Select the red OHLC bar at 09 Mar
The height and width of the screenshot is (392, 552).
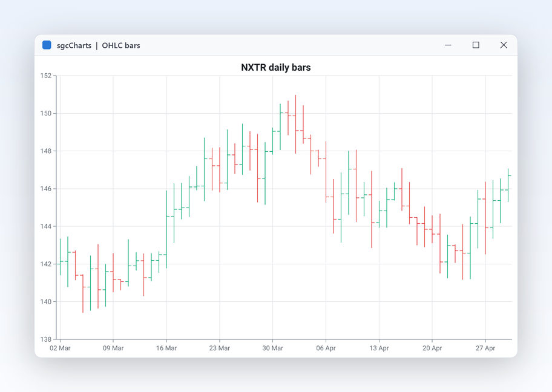(113, 273)
